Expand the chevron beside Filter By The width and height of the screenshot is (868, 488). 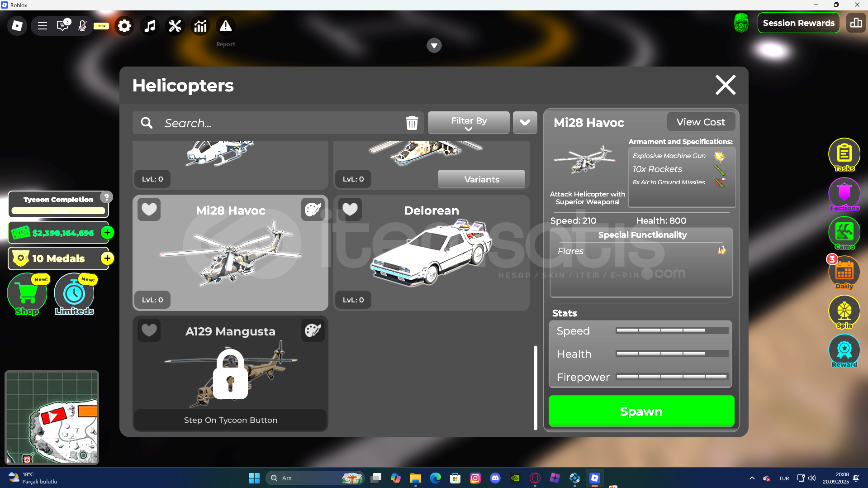point(525,123)
